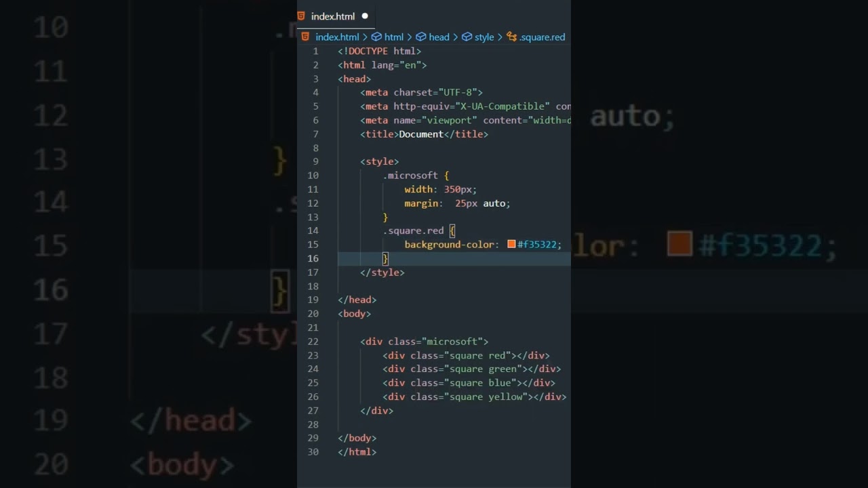Click the #f35322 color value text

(x=537, y=245)
